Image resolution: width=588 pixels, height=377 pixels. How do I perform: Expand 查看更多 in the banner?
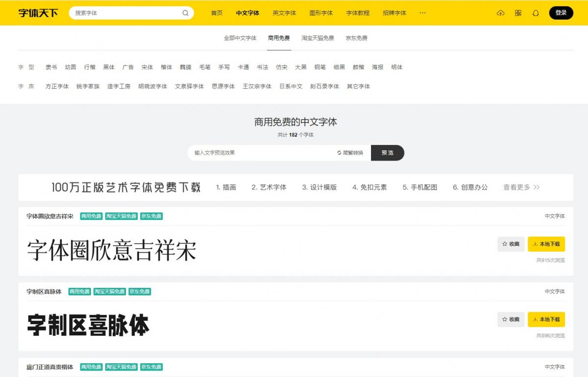coord(521,187)
